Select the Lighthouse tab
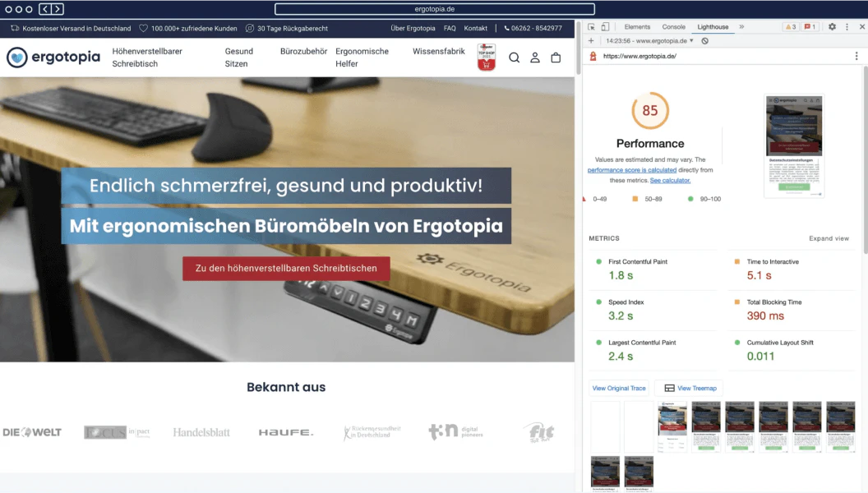Image resolution: width=868 pixels, height=493 pixels. coord(713,26)
